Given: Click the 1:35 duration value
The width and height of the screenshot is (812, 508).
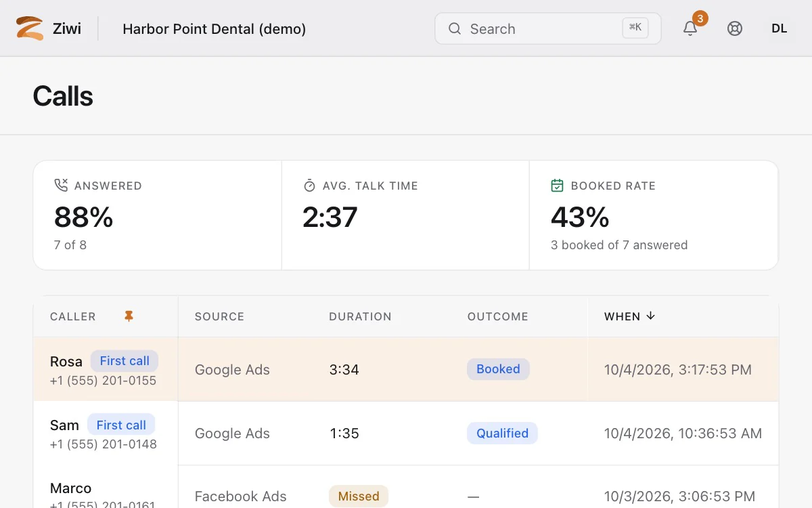Looking at the screenshot, I should [344, 433].
